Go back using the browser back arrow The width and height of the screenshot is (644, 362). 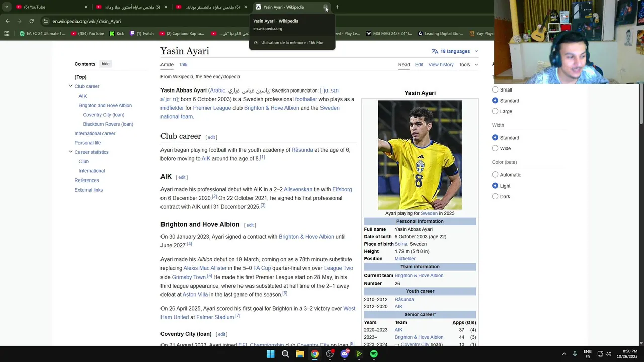point(7,21)
